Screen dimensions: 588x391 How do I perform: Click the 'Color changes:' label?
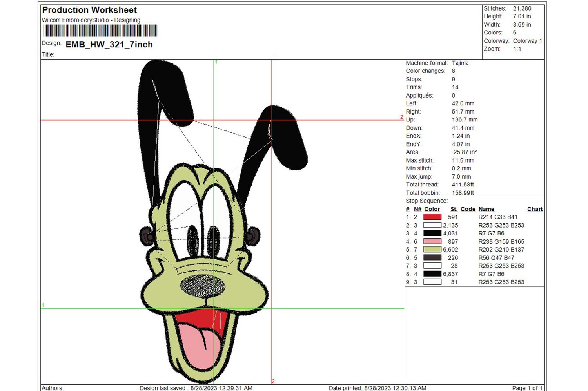pos(426,71)
